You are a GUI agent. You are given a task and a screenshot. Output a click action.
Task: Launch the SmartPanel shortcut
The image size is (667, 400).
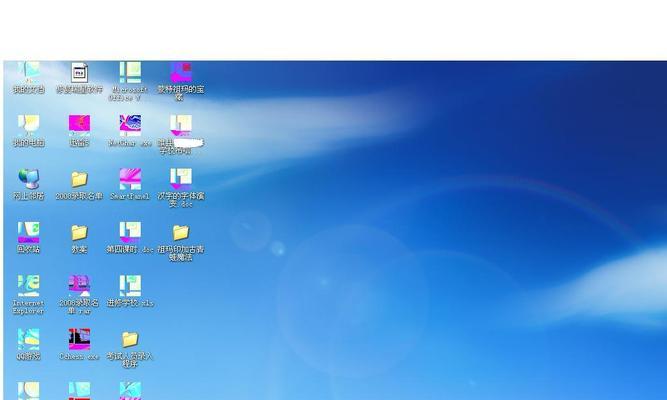pyautogui.click(x=130, y=184)
